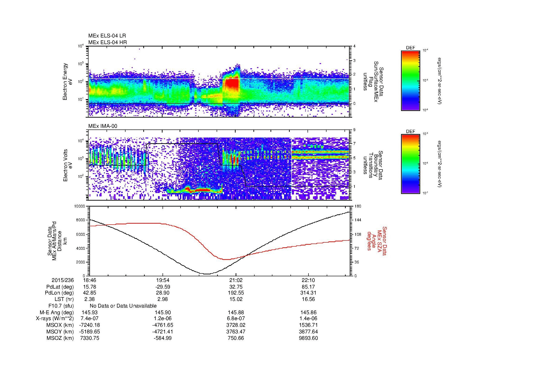Select LST value '2.38'
The width and height of the screenshot is (555, 392).
pos(90,299)
